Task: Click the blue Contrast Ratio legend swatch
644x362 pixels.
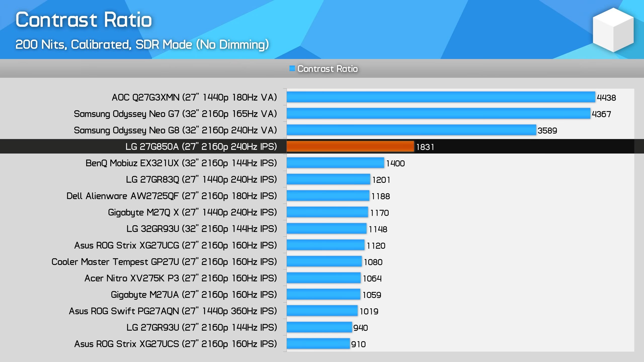Action: click(292, 68)
